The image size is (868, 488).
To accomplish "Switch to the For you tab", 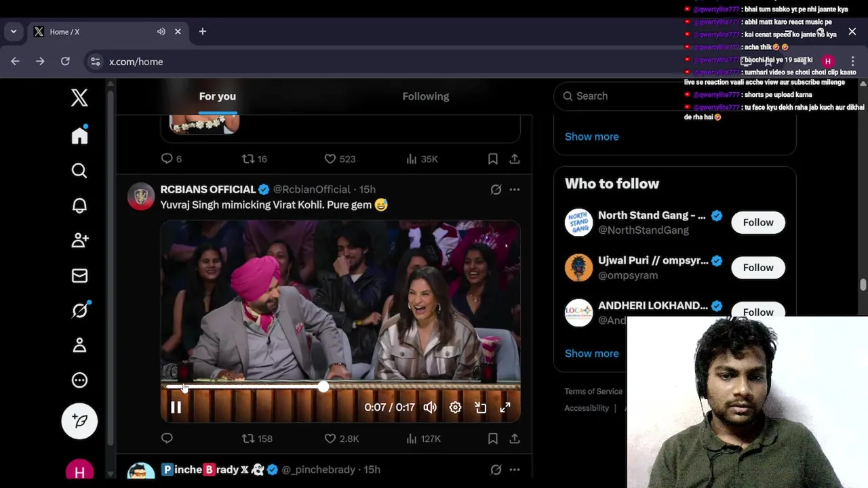I will point(218,96).
